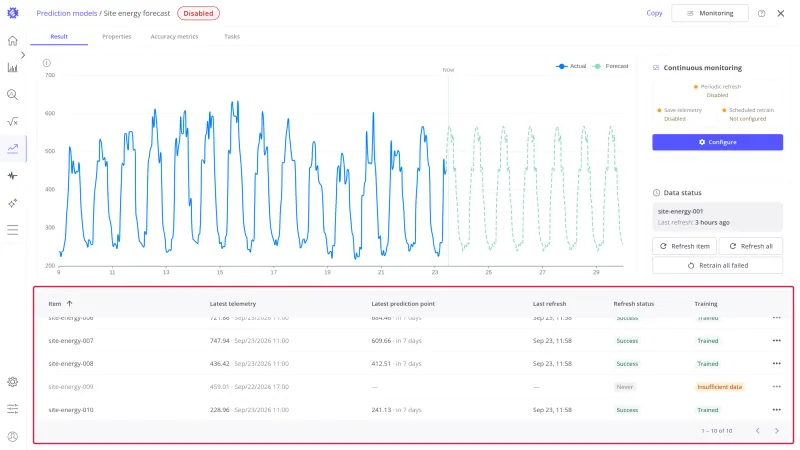
Task: Open the bar chart dashboards icon
Action: tap(13, 68)
